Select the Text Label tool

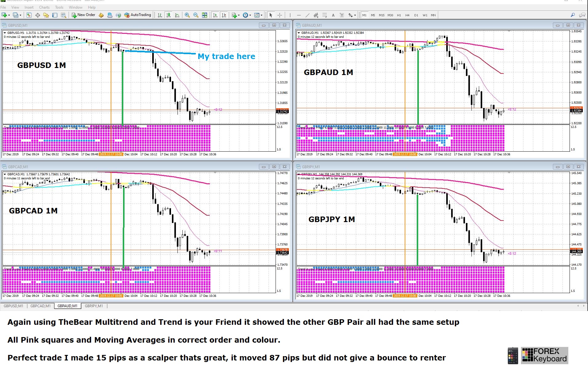pyautogui.click(x=342, y=15)
